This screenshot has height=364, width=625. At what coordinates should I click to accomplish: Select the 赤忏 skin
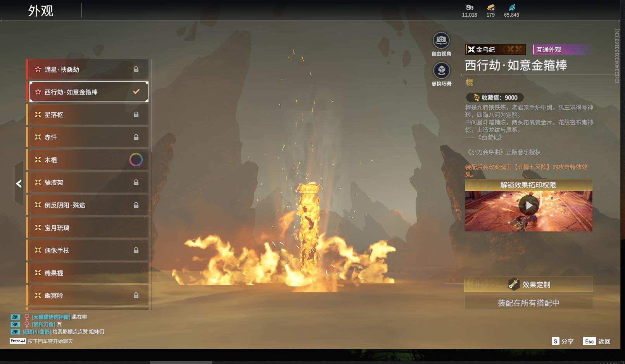pyautogui.click(x=87, y=137)
